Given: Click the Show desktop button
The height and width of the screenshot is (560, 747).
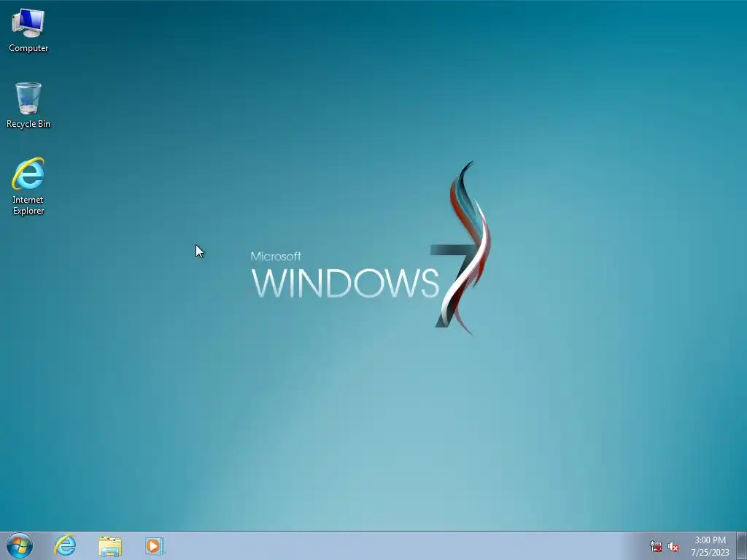Looking at the screenshot, I should coord(742,545).
